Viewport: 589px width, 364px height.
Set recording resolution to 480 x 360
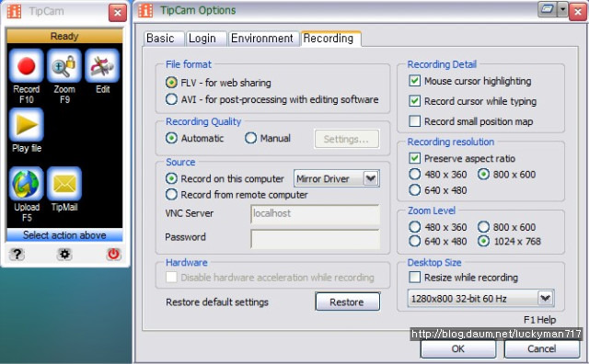[x=415, y=174]
